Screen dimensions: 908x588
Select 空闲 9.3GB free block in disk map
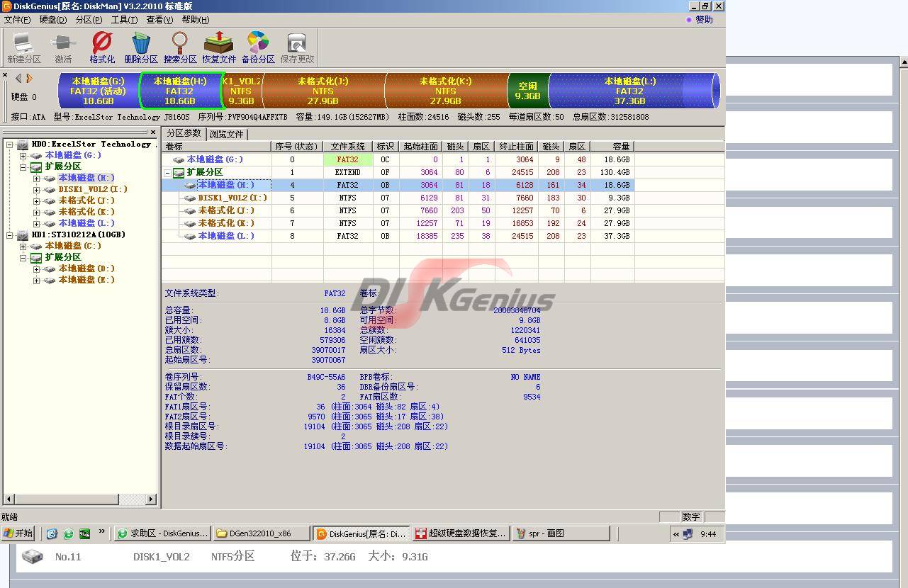[x=527, y=91]
